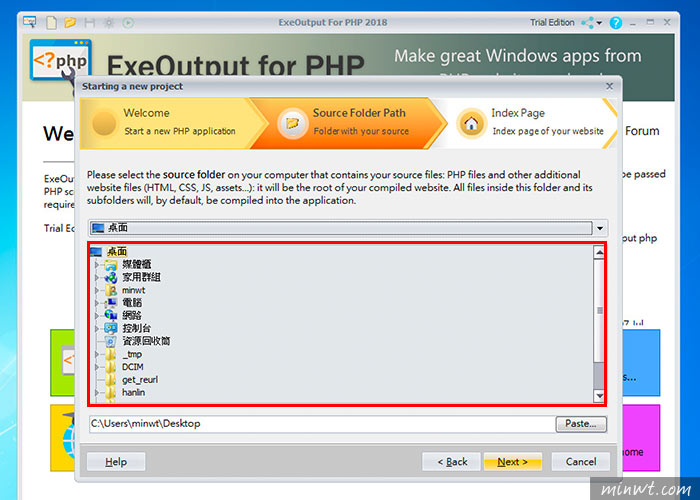Screen dimensions: 700x500
Task: Expand the DCIM folder node
Action: [97, 367]
